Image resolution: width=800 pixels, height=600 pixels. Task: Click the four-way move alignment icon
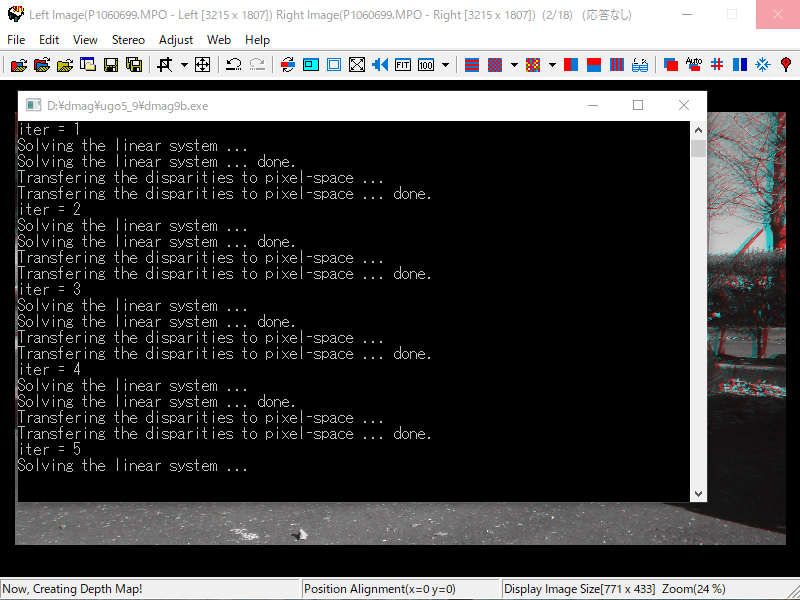(203, 65)
